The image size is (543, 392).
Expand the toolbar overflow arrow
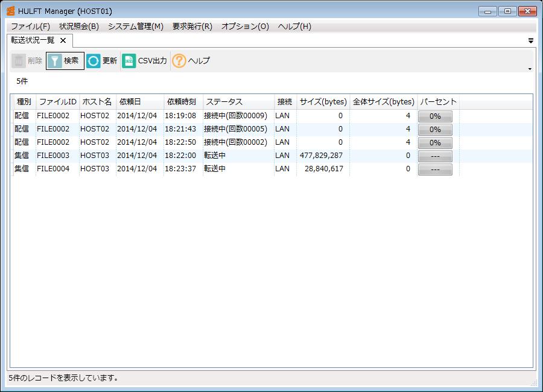click(530, 69)
